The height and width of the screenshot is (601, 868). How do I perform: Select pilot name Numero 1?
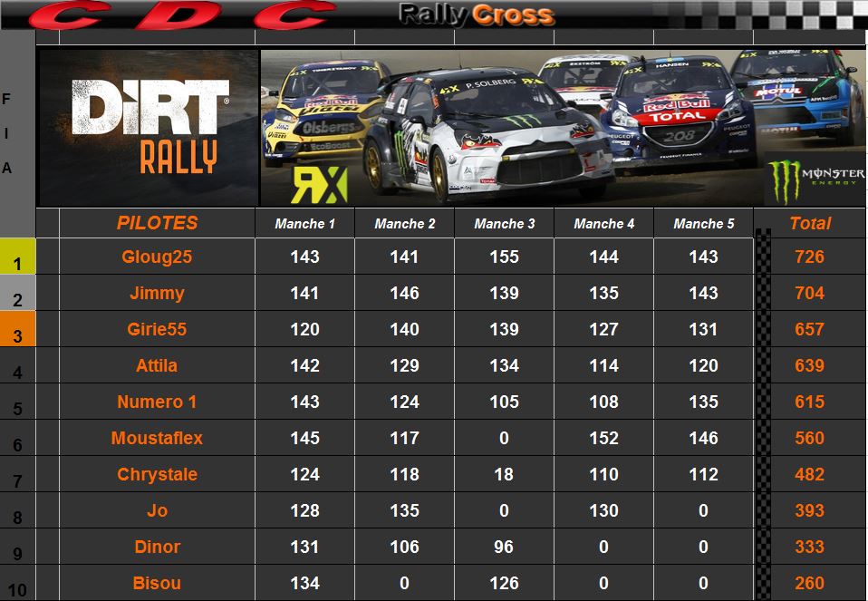pyautogui.click(x=158, y=402)
